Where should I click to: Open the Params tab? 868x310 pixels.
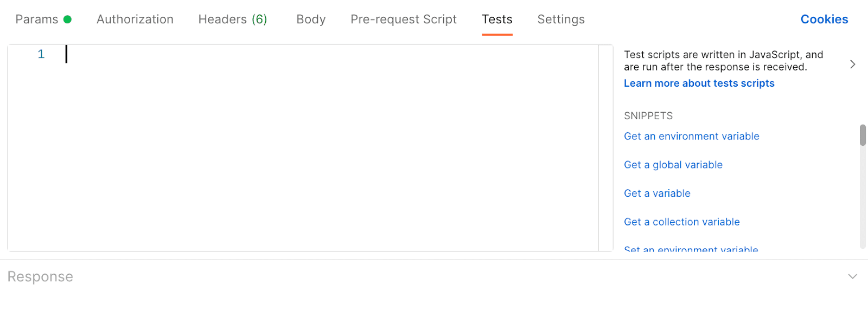coord(37,20)
